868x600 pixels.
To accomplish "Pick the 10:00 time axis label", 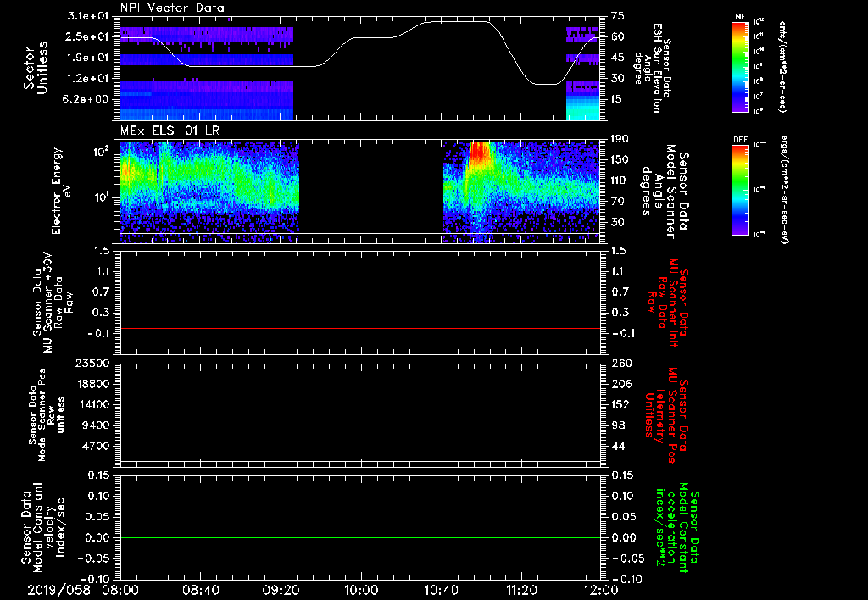I will pyautogui.click(x=361, y=590).
